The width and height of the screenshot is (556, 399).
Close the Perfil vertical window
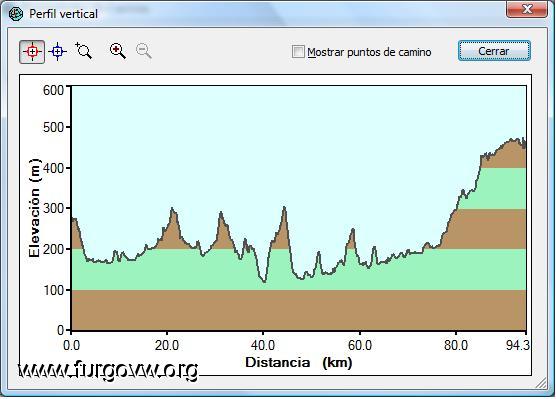(527, 9)
